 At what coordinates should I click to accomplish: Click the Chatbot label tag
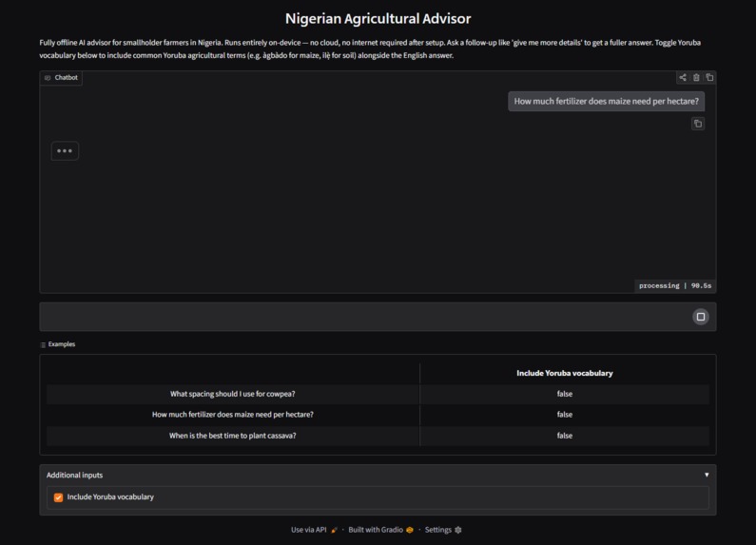(61, 78)
